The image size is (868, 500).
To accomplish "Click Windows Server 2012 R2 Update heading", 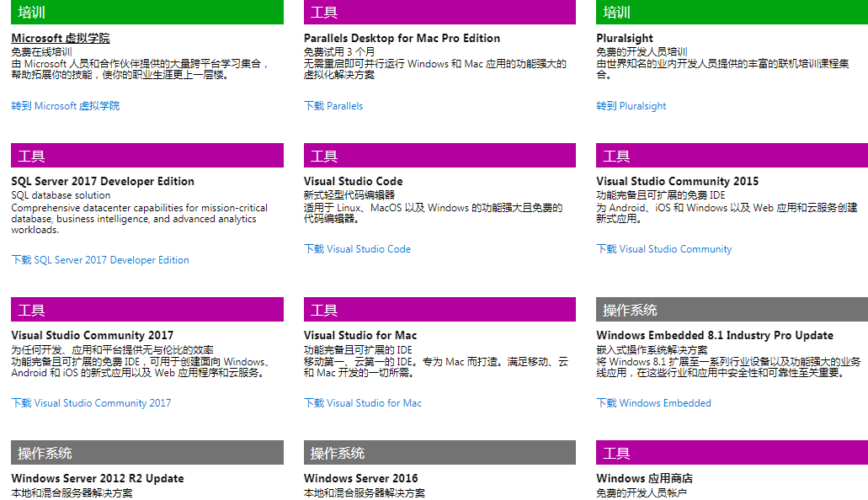I will coord(98,478).
